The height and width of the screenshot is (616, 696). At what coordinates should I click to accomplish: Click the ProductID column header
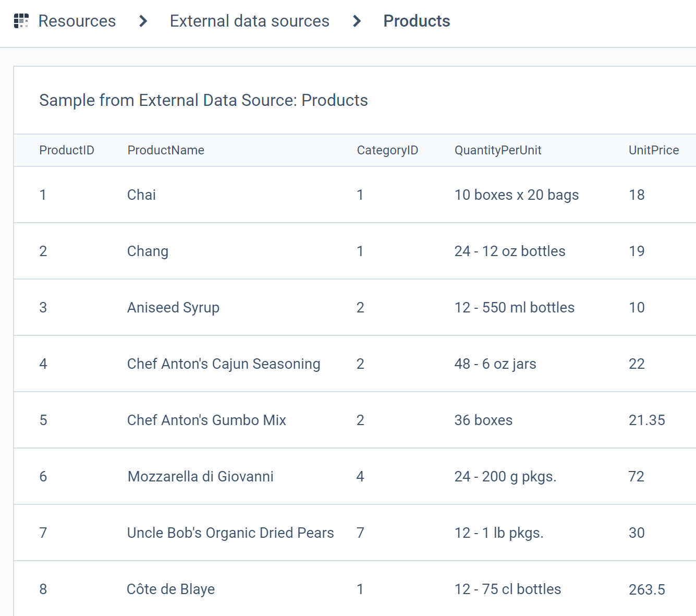click(67, 150)
